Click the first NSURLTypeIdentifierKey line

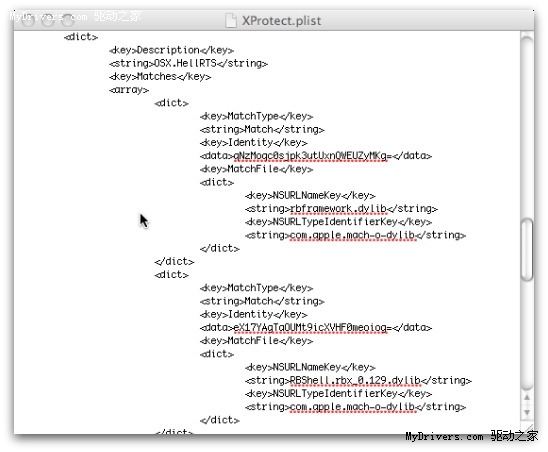(x=338, y=222)
